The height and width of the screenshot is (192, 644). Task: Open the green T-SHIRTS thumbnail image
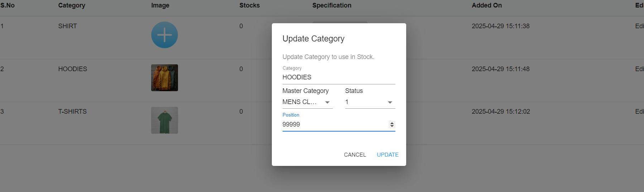pyautogui.click(x=164, y=120)
